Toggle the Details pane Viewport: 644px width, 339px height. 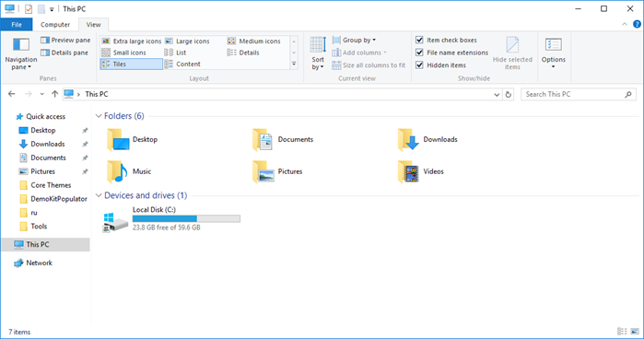[x=64, y=53]
